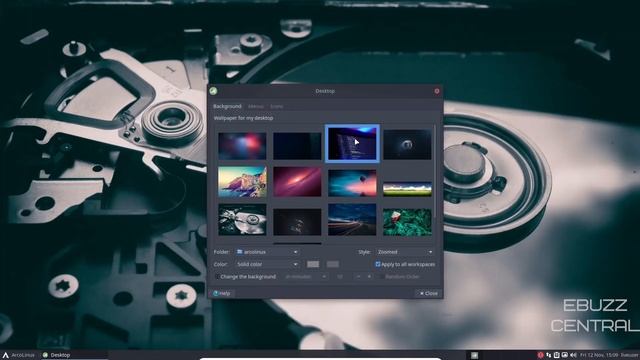This screenshot has width=640, height=360.
Task: Click the red notification tray icon
Action: pos(540,355)
